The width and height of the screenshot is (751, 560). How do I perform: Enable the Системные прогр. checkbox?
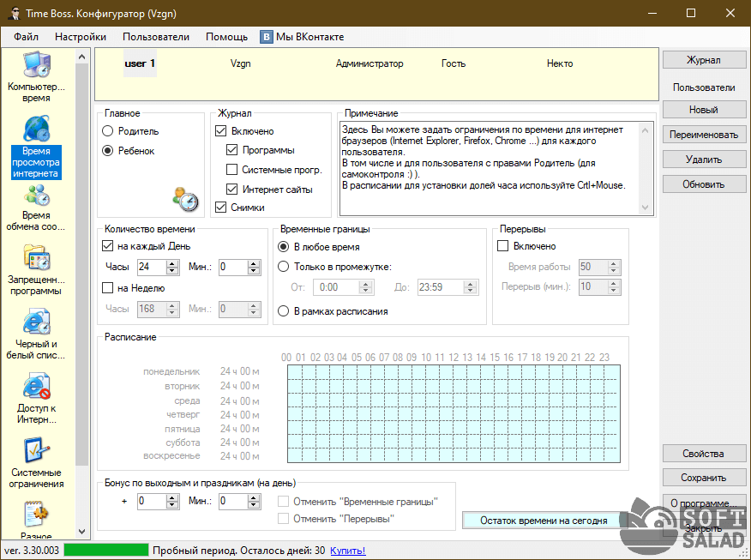pos(232,170)
